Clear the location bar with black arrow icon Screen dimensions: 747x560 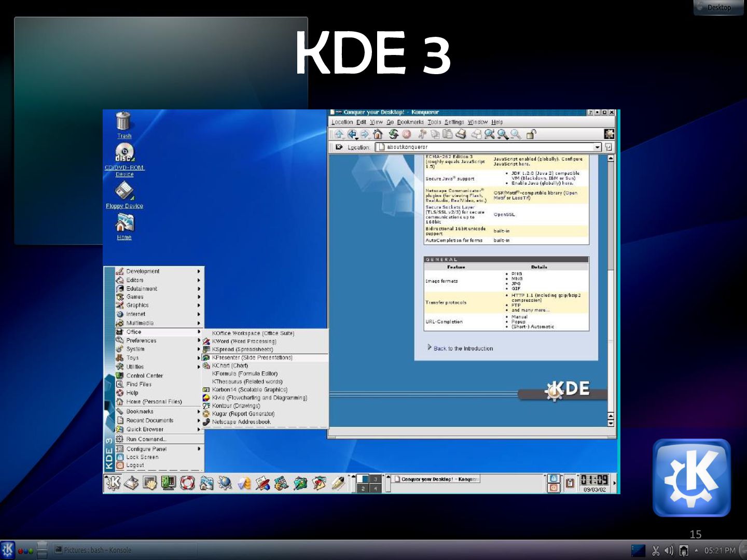pos(339,147)
